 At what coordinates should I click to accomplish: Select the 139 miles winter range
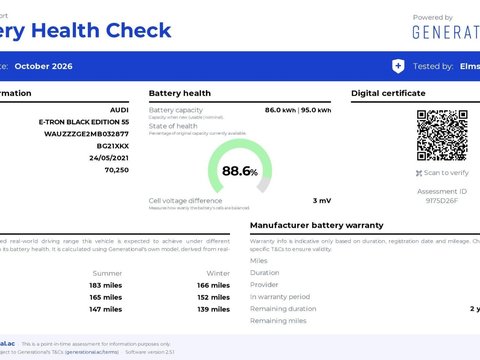pyautogui.click(x=213, y=309)
